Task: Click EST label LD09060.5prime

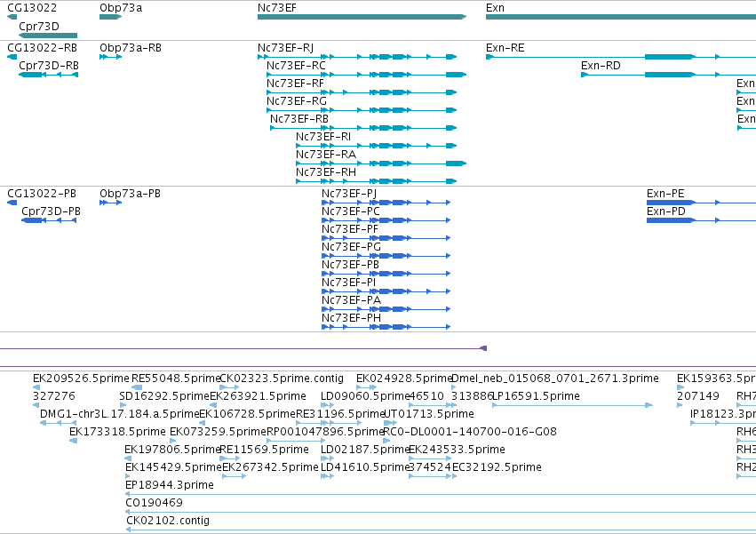Action: tap(364, 396)
